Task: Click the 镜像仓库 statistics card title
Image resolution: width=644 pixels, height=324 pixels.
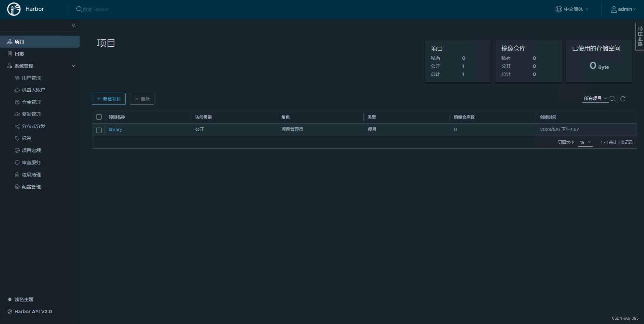Action: (513, 48)
